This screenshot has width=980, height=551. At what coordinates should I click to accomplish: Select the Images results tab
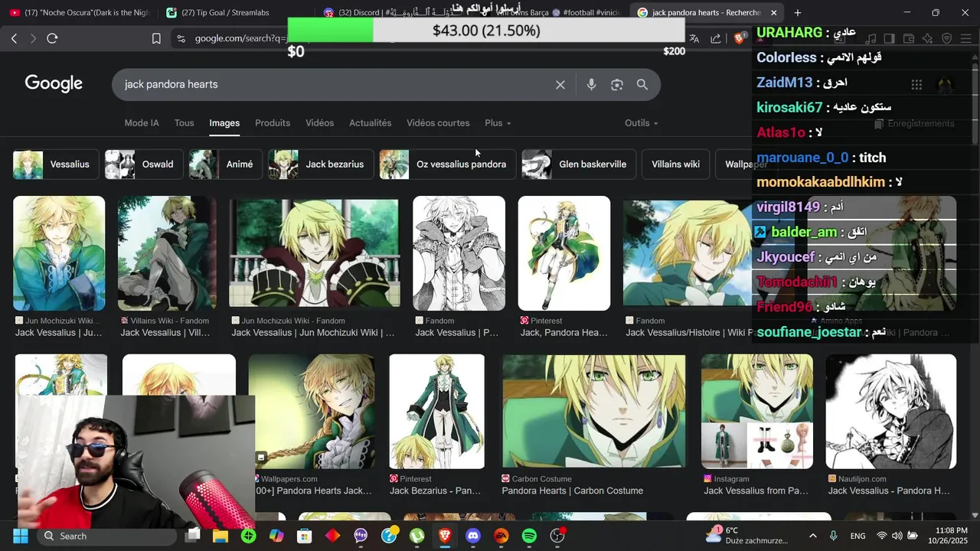point(224,123)
